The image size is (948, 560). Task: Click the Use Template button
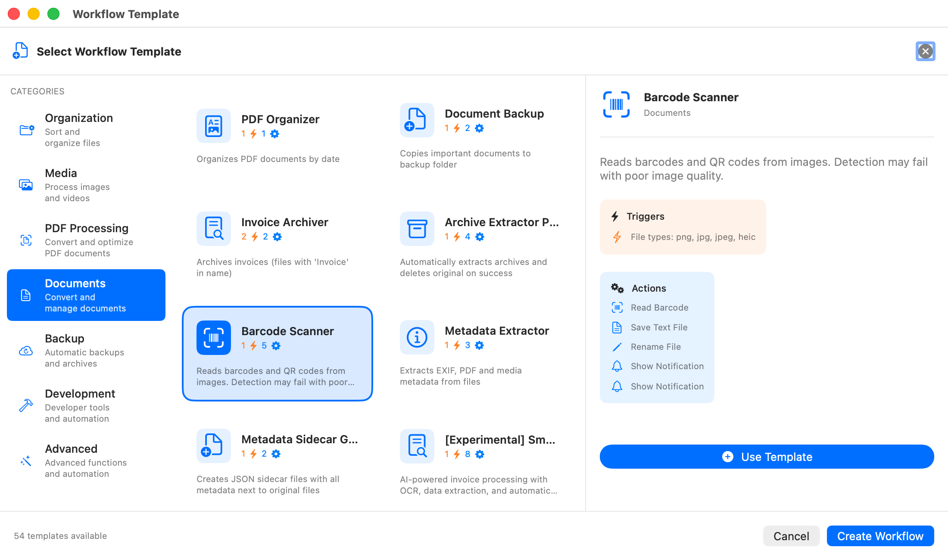click(767, 457)
